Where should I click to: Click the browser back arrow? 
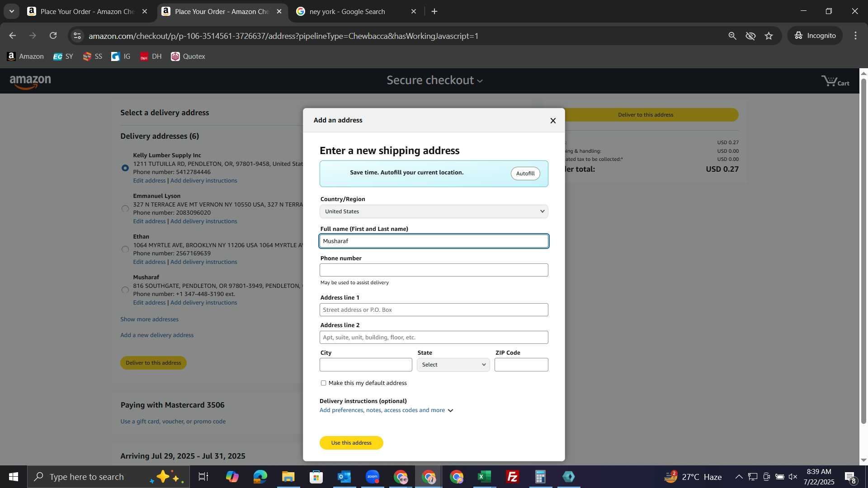(x=13, y=36)
